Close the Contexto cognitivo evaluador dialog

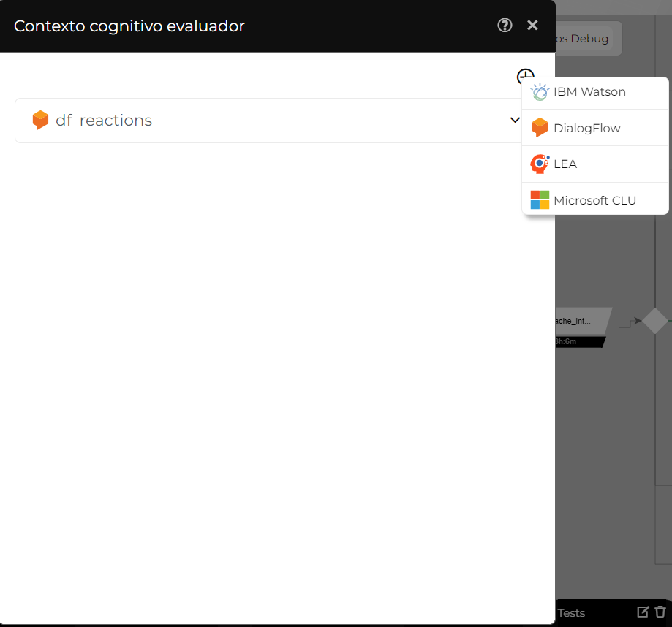pyautogui.click(x=532, y=26)
